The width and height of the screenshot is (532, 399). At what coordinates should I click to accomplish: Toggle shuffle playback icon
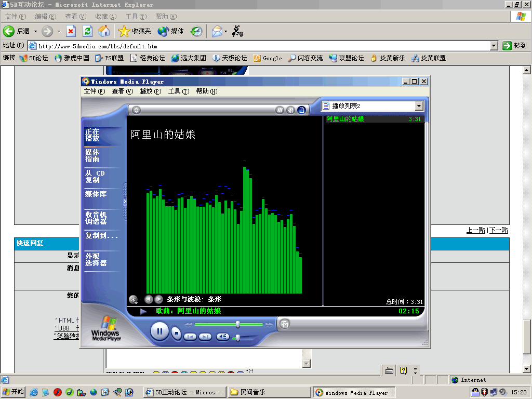pos(280,110)
